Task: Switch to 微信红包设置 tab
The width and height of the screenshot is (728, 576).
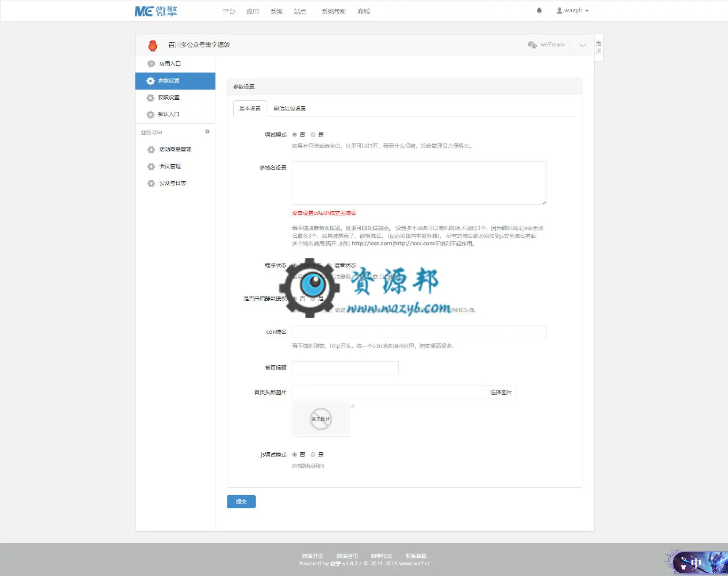Action: [289, 108]
